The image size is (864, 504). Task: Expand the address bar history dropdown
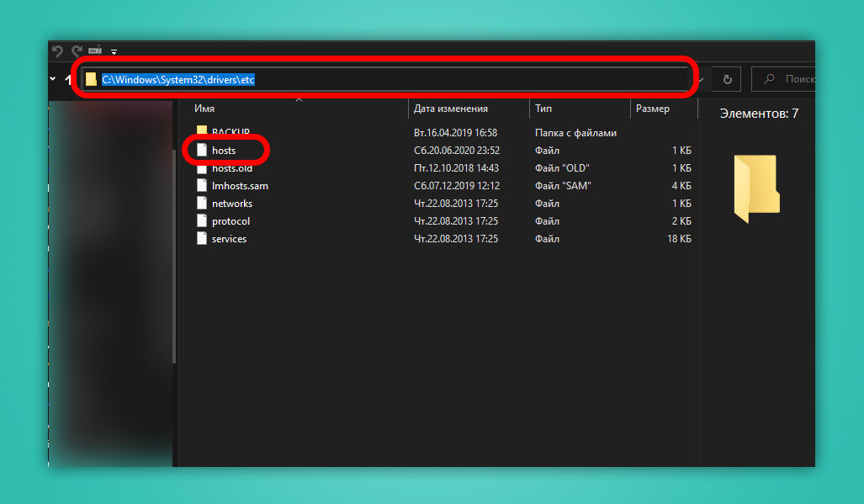701,80
